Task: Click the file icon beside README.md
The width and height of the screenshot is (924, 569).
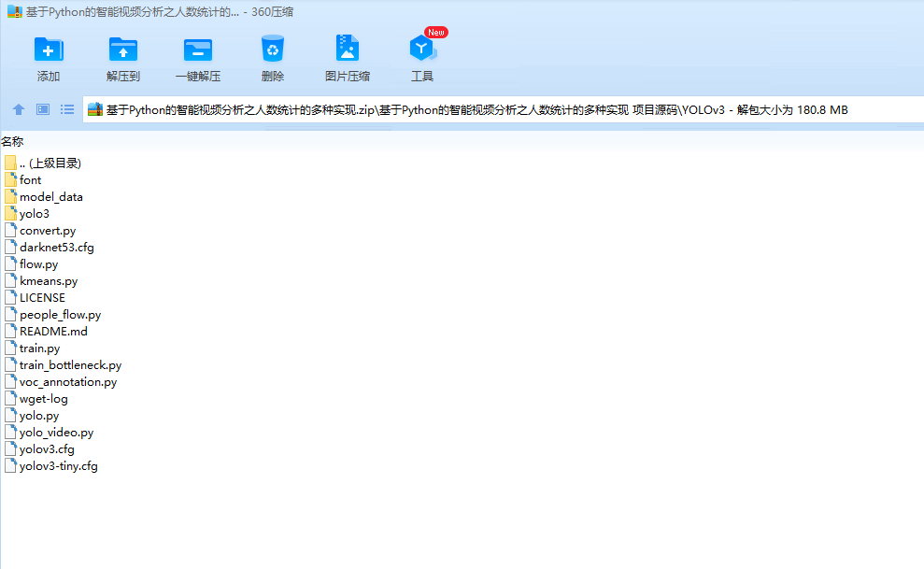Action: 10,331
